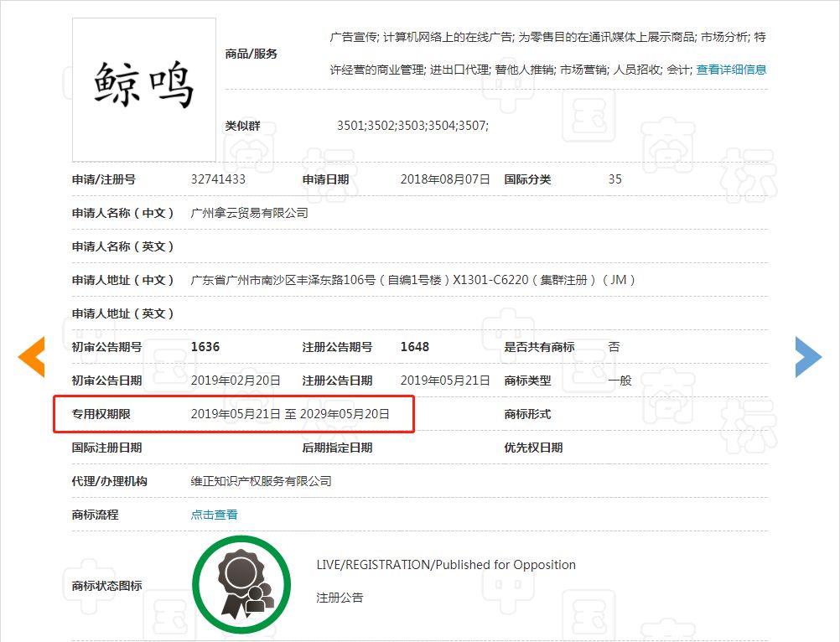
Task: Click the blue right navigation arrow
Action: pyautogui.click(x=808, y=356)
